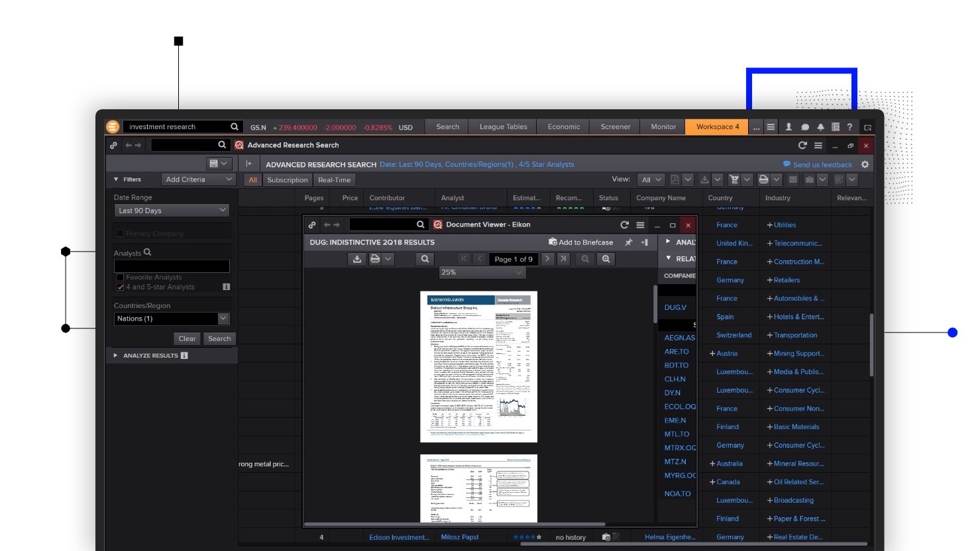Viewport: 980px width, 551px height.
Task: Open the cart options dropdown arrow
Action: click(x=747, y=179)
